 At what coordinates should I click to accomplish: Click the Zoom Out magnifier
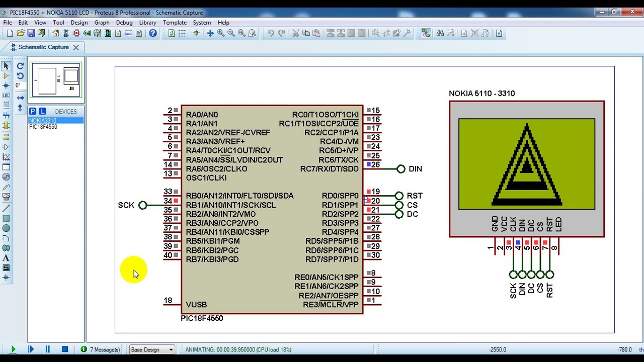[x=231, y=33]
